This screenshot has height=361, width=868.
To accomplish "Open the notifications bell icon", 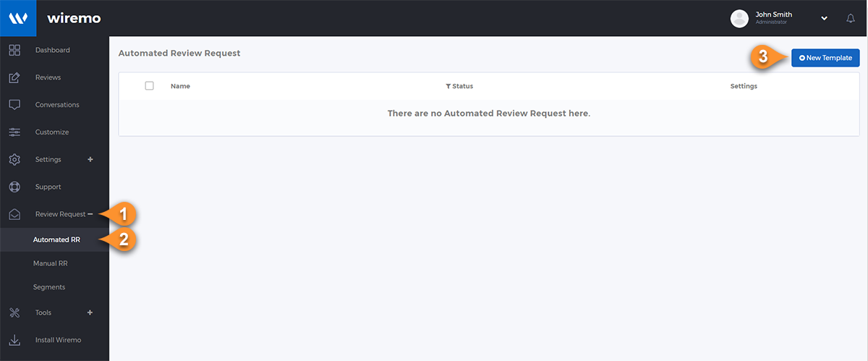I will click(851, 18).
